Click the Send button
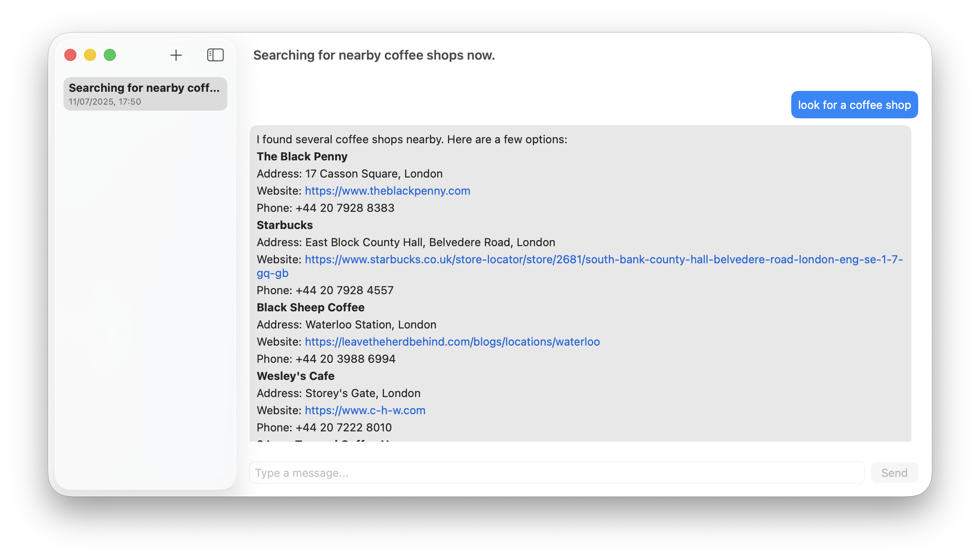The width and height of the screenshot is (980, 560). pyautogui.click(x=894, y=473)
